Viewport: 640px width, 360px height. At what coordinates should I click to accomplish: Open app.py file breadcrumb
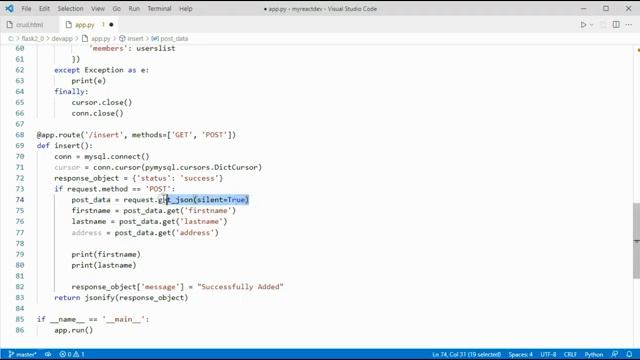pyautogui.click(x=96, y=39)
